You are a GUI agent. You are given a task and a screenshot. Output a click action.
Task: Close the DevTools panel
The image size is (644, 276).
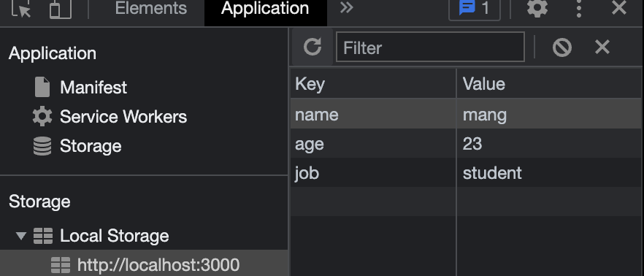(x=619, y=7)
